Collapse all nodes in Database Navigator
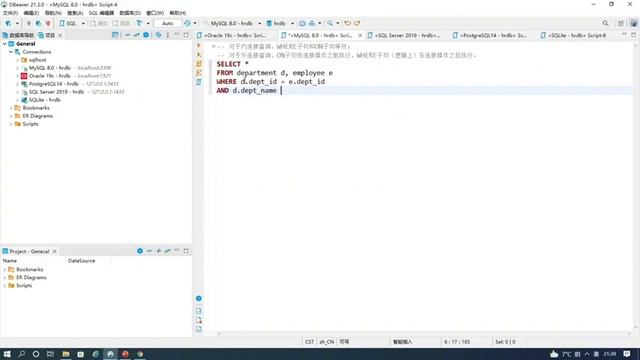 [127, 35]
